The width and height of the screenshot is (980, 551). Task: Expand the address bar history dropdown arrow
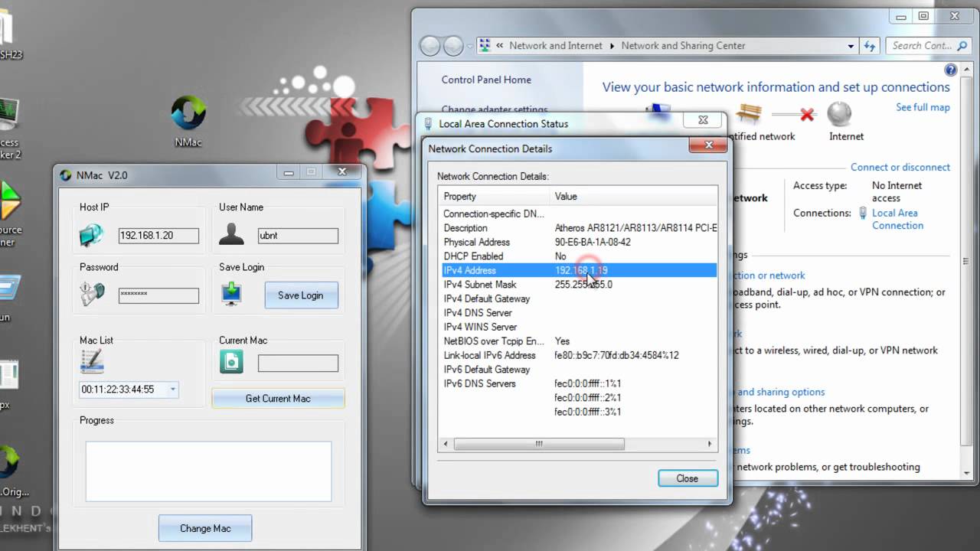point(851,46)
